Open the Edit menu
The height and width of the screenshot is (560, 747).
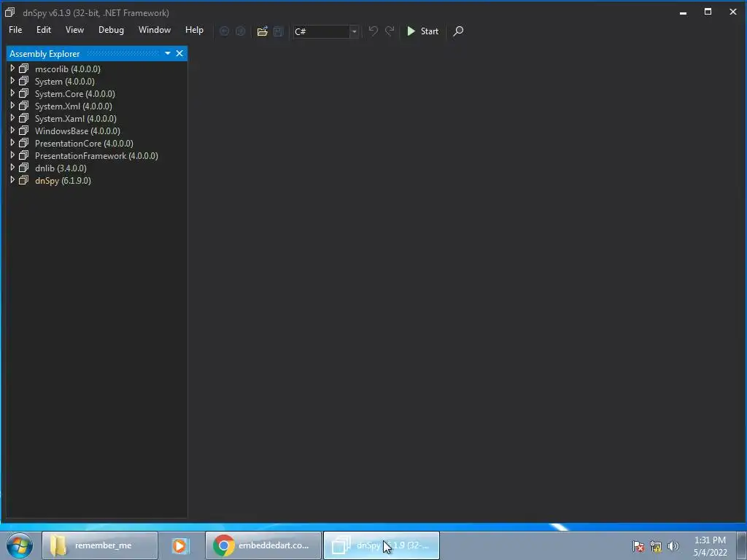[43, 30]
